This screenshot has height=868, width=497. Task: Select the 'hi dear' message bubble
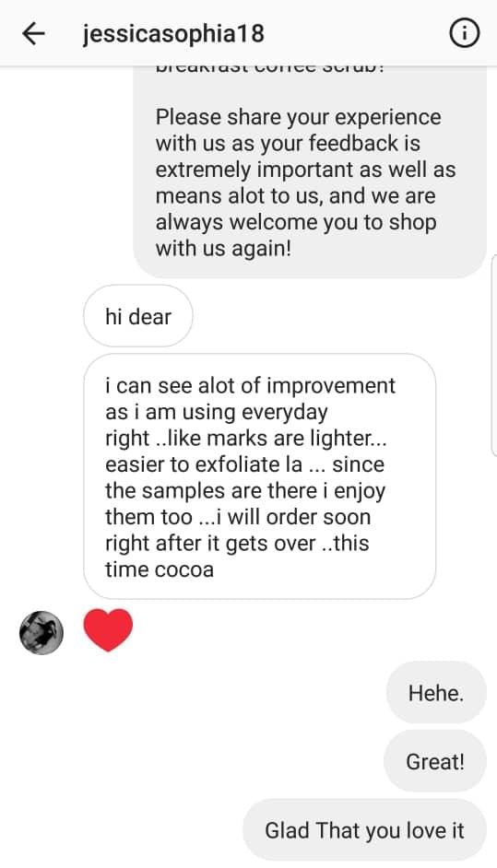pos(138,317)
